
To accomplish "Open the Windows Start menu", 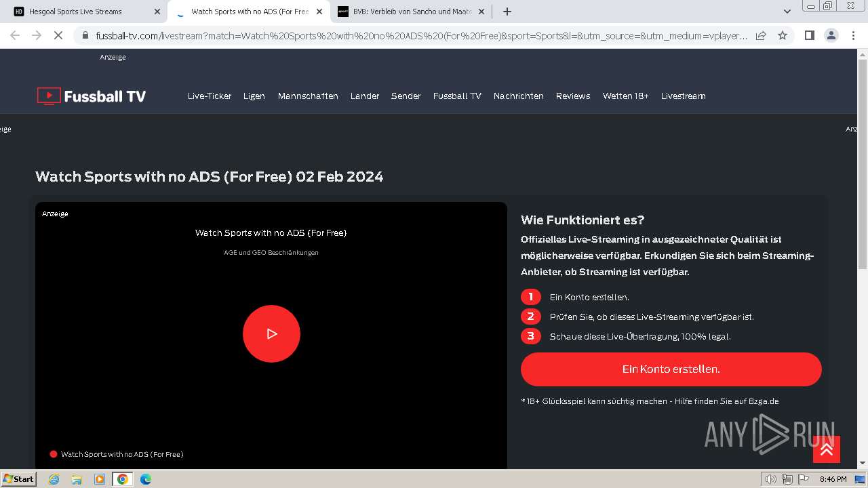I will click(x=19, y=479).
